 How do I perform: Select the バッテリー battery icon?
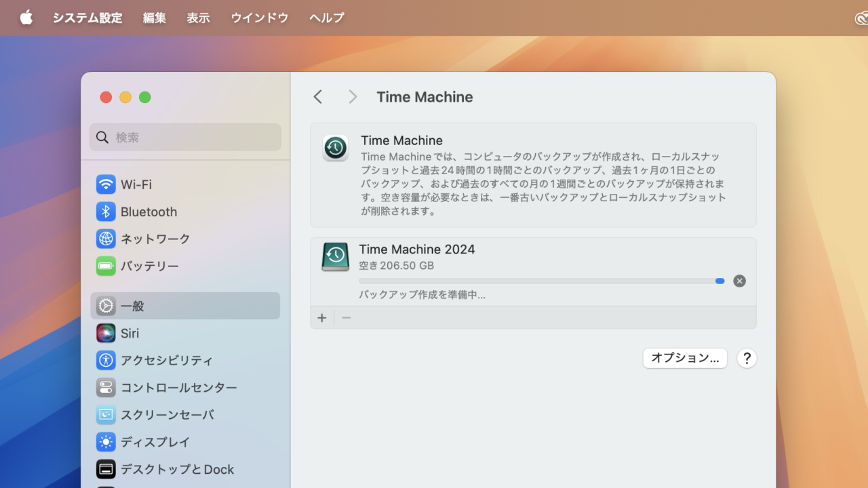106,266
